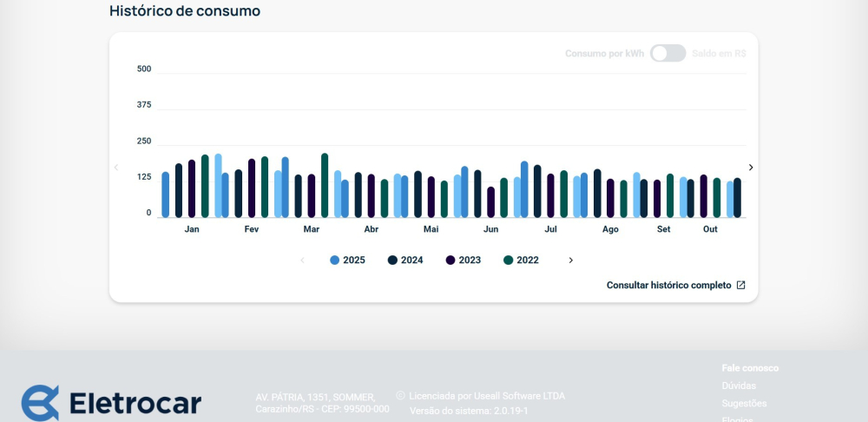The image size is (868, 422).
Task: Select the Consumo por kWh label
Action: (x=604, y=54)
